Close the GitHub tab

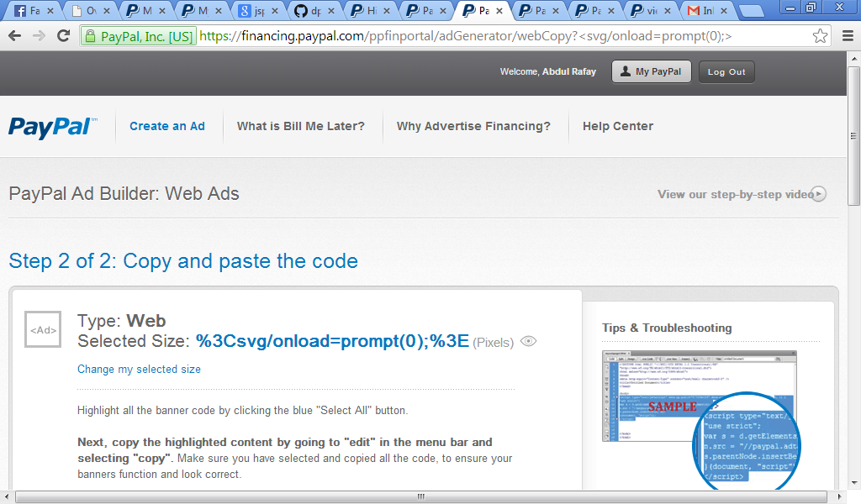(x=331, y=10)
